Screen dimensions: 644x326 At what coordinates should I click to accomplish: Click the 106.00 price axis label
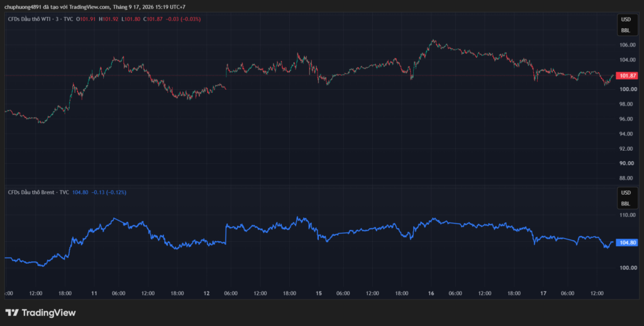pos(628,45)
